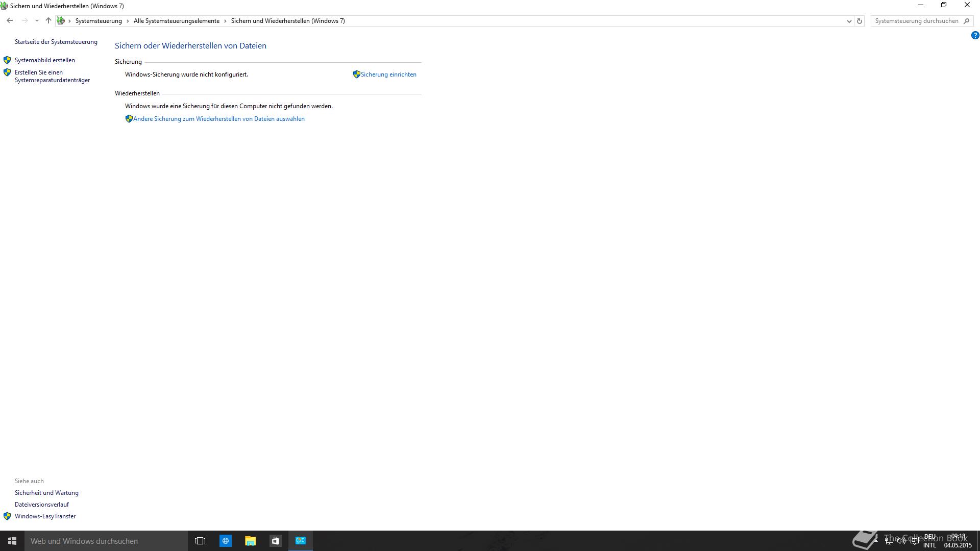980x551 pixels.
Task: Click Sicherung einrichten link
Action: pos(388,74)
